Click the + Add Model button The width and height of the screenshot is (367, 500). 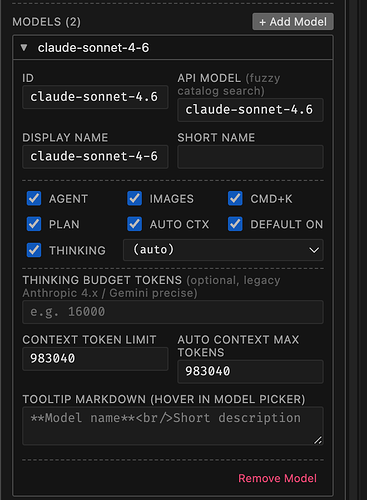(293, 22)
